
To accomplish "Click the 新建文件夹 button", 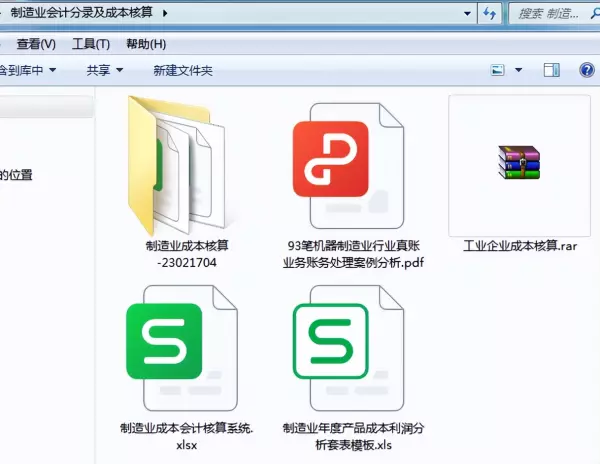I will click(x=183, y=70).
